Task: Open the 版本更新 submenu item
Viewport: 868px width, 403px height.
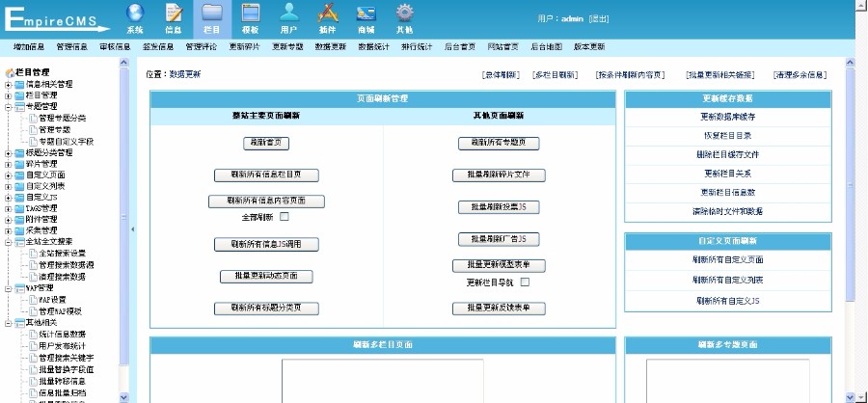Action: (589, 47)
